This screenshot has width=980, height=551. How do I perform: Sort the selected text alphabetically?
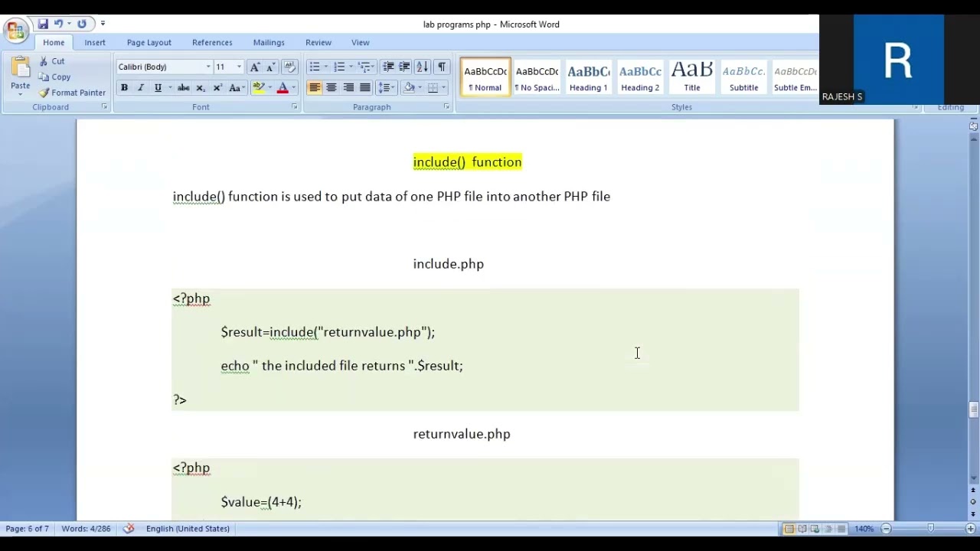[422, 67]
